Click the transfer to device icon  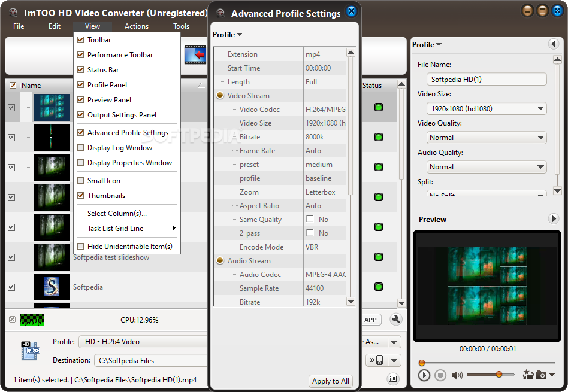376,360
